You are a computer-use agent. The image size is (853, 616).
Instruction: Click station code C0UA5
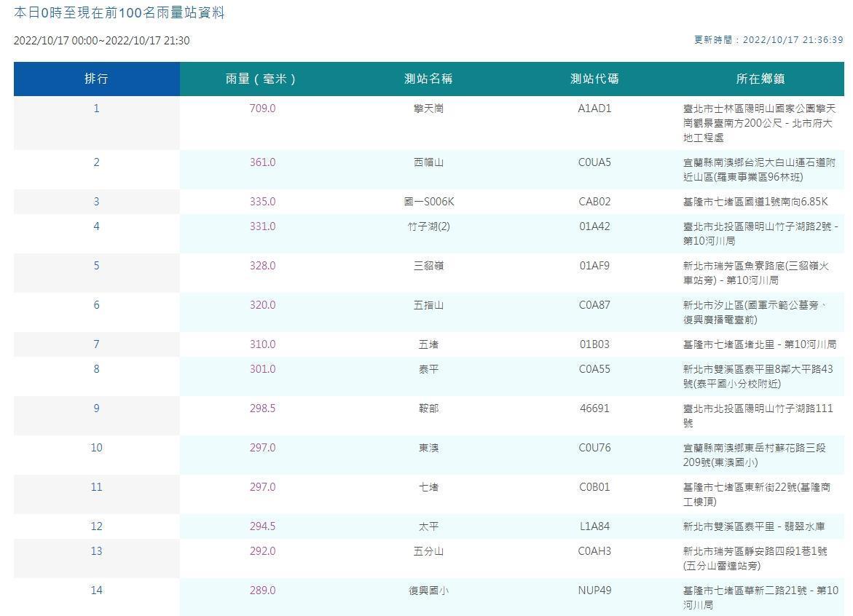(594, 162)
